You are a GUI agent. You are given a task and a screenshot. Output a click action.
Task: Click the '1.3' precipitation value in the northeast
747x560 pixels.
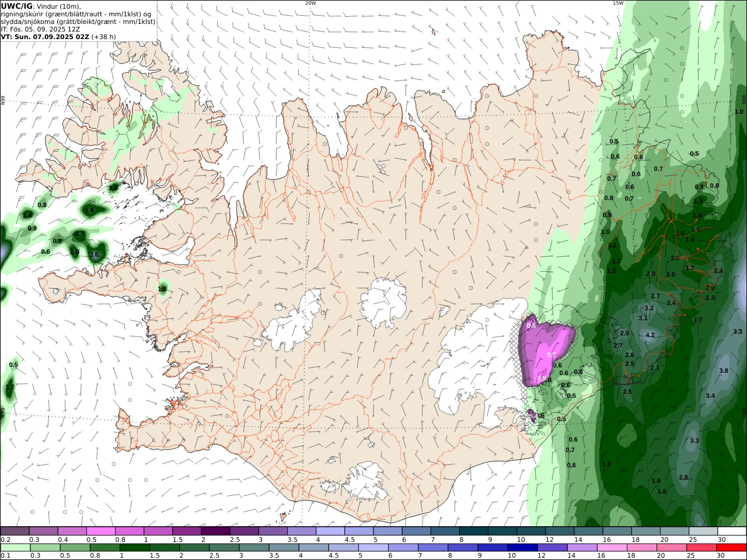(x=698, y=201)
